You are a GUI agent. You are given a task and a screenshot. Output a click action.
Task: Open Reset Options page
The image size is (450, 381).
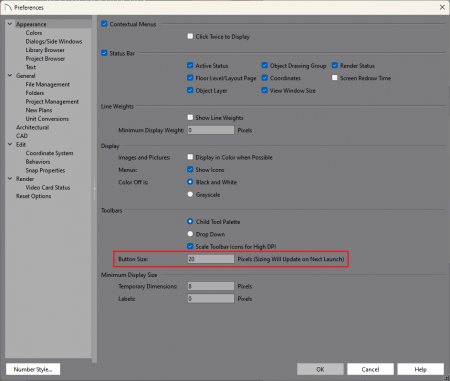(33, 196)
